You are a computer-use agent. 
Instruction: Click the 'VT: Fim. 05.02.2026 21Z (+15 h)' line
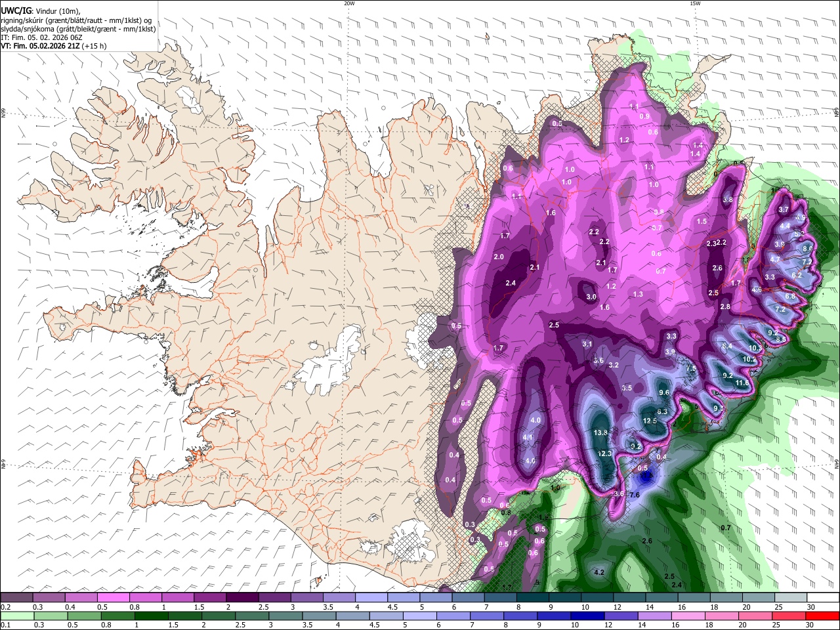pyautogui.click(x=53, y=46)
